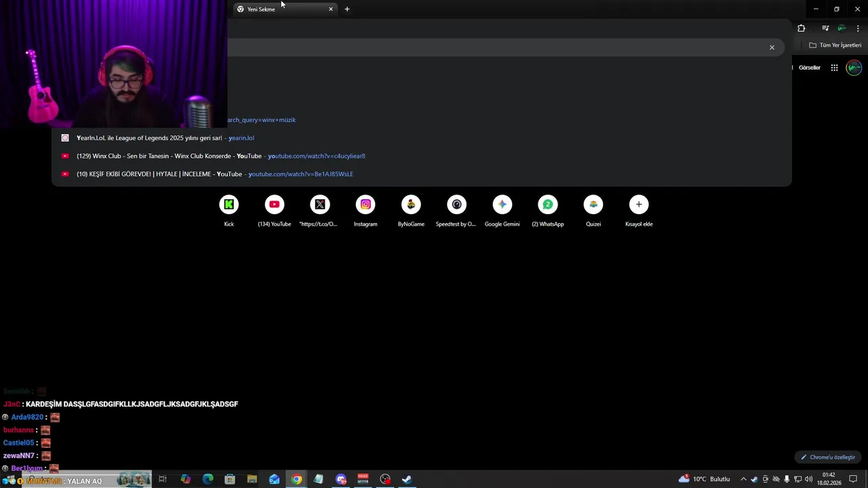Add a shortcut with Kısayol ekle
Screen dimensions: 868x488
[x=639, y=211]
